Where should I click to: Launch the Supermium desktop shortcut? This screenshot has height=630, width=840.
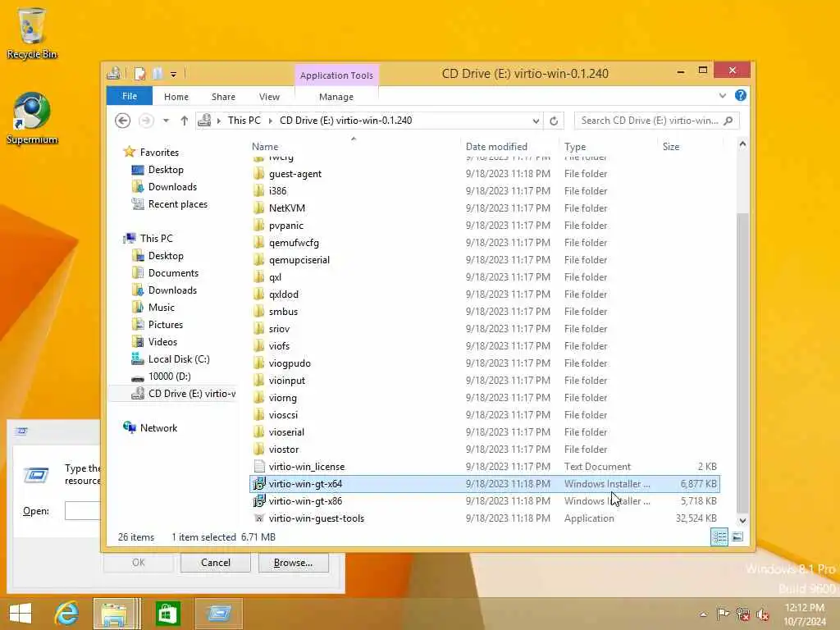click(32, 118)
